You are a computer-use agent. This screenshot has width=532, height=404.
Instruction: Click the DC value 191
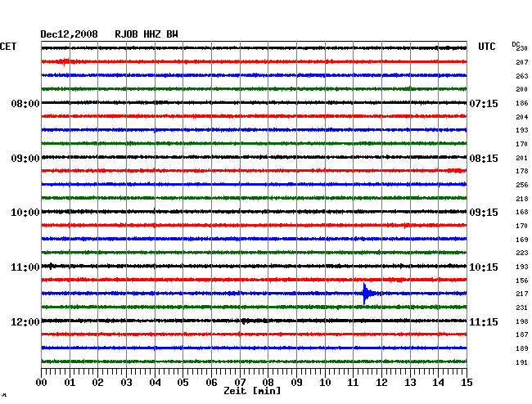pyautogui.click(x=522, y=362)
